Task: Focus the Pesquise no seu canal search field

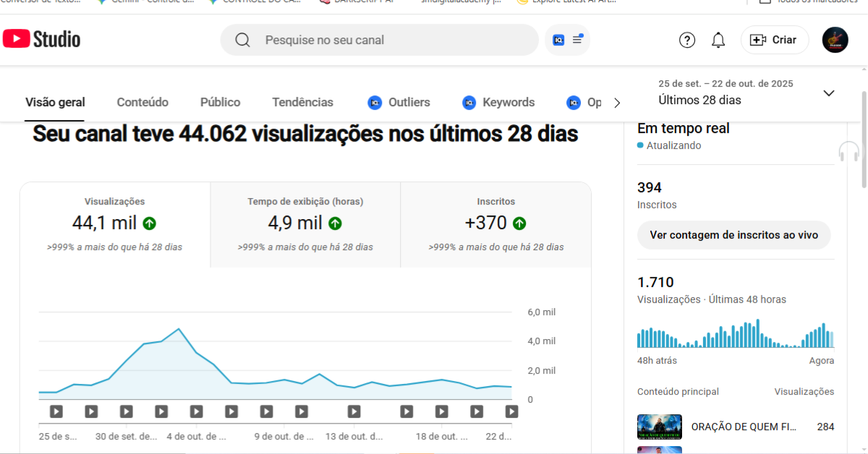Action: pyautogui.click(x=380, y=40)
